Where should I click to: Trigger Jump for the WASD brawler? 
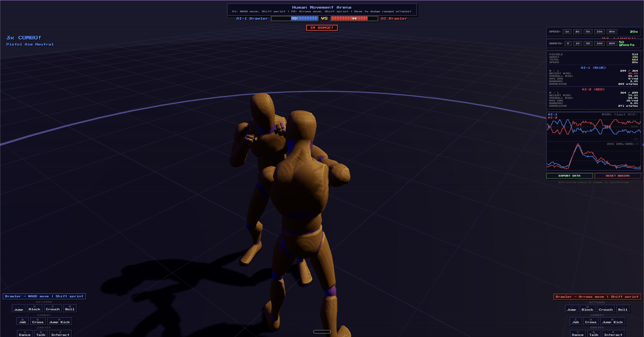(18, 309)
